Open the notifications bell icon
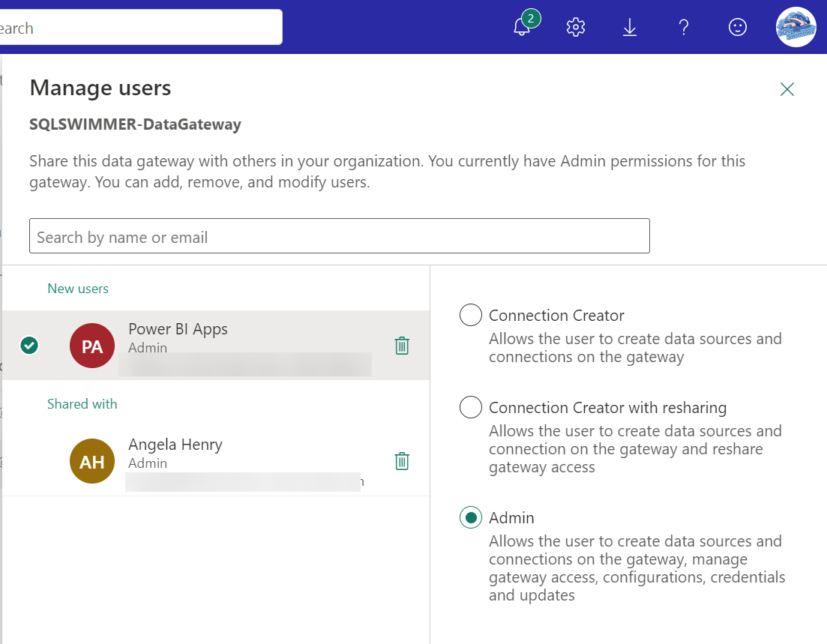 point(522,28)
